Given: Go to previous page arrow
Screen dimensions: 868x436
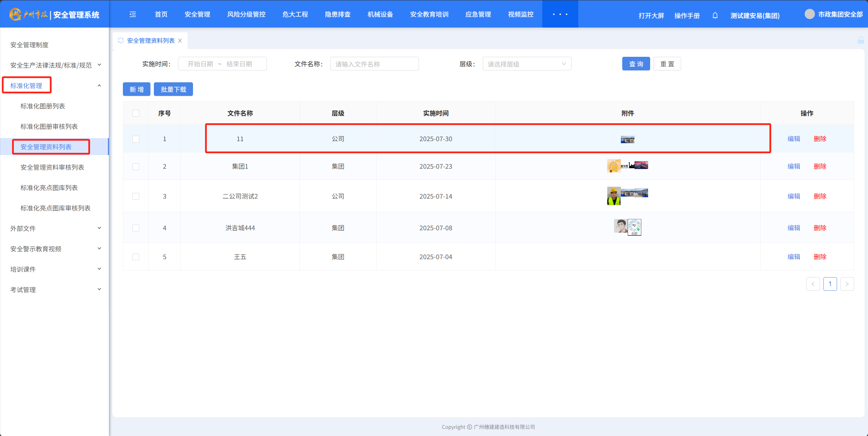Looking at the screenshot, I should (813, 284).
